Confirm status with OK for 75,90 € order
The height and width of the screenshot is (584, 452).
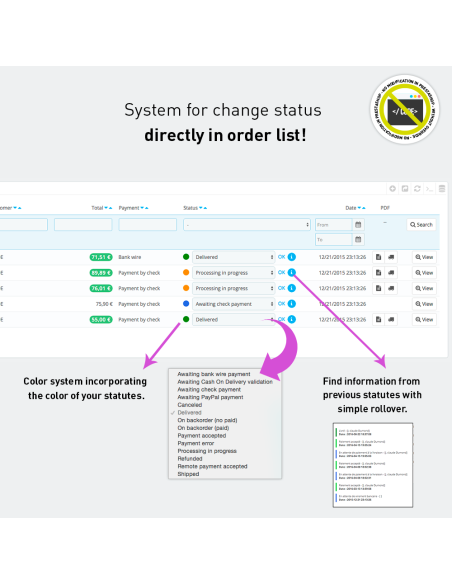(281, 304)
